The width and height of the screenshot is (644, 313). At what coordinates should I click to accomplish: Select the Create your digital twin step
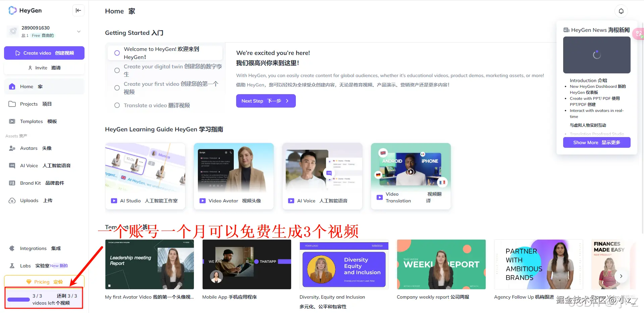pos(117,70)
